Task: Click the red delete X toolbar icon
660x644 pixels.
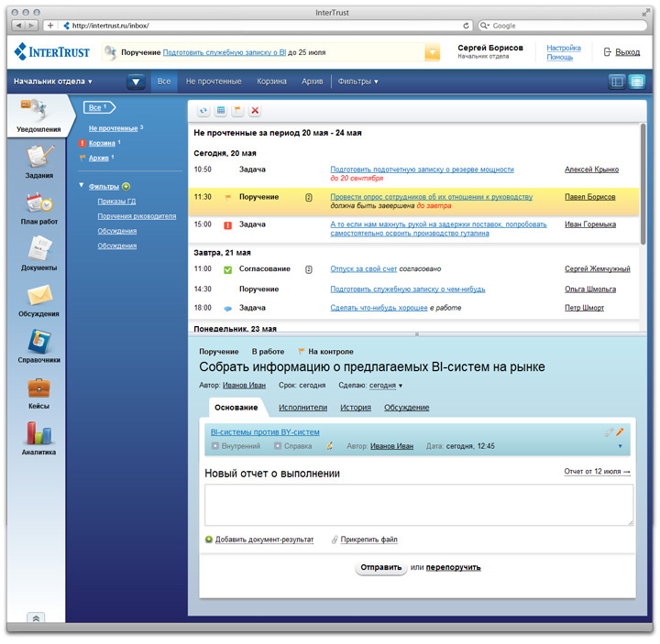Action: click(x=255, y=111)
